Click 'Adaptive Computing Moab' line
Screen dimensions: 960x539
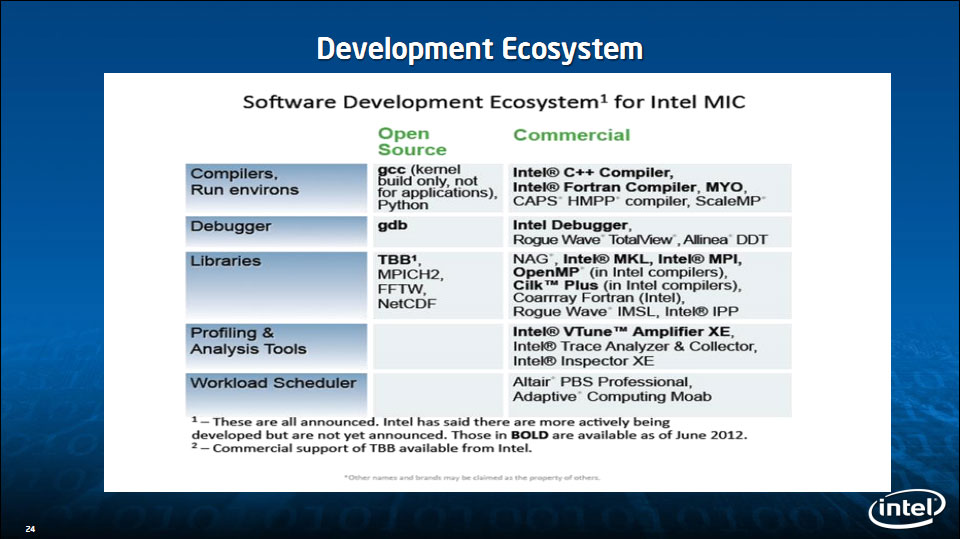point(612,396)
